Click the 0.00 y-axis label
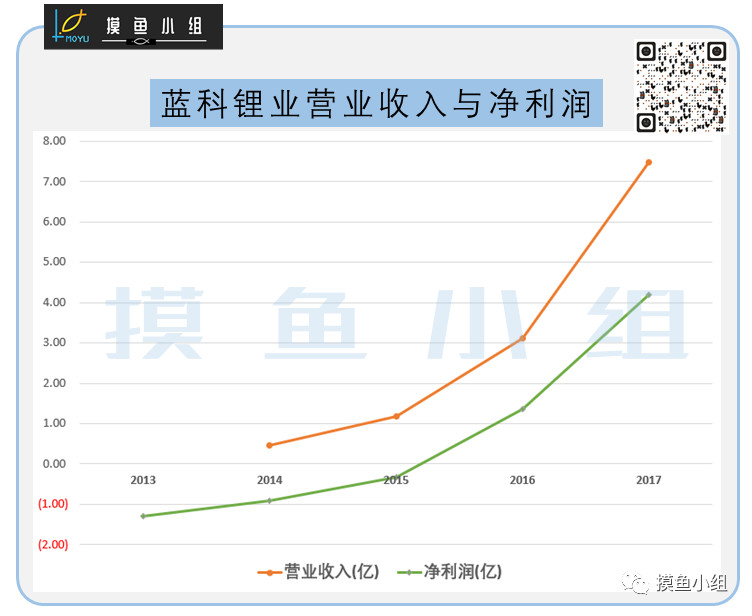This screenshot has height=616, width=752. click(x=54, y=463)
